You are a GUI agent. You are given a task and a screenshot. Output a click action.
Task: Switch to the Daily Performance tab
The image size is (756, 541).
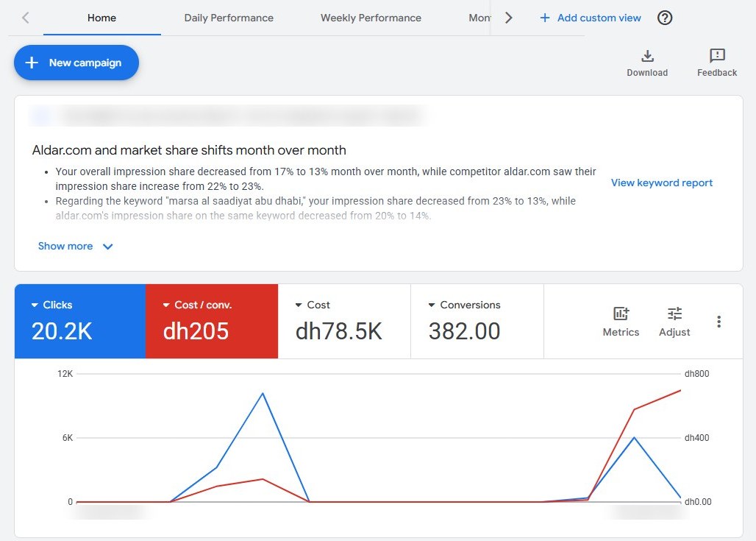[229, 18]
